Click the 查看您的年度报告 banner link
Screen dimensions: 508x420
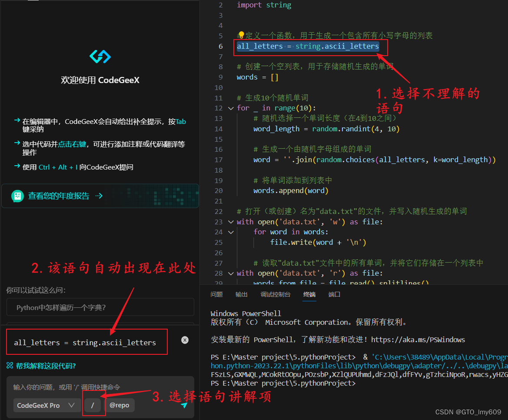[x=59, y=196]
